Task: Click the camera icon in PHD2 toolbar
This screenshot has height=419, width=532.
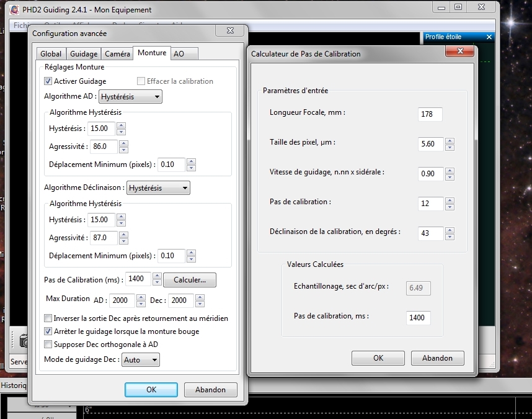Action: 24,341
